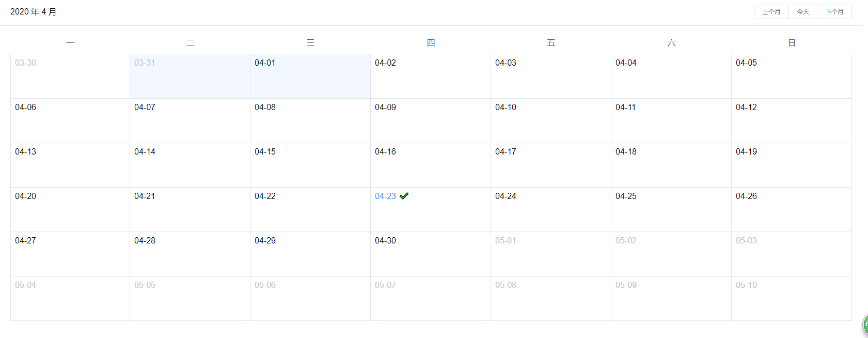868x338 pixels.
Task: Jump to today with 今天 button
Action: tap(802, 12)
